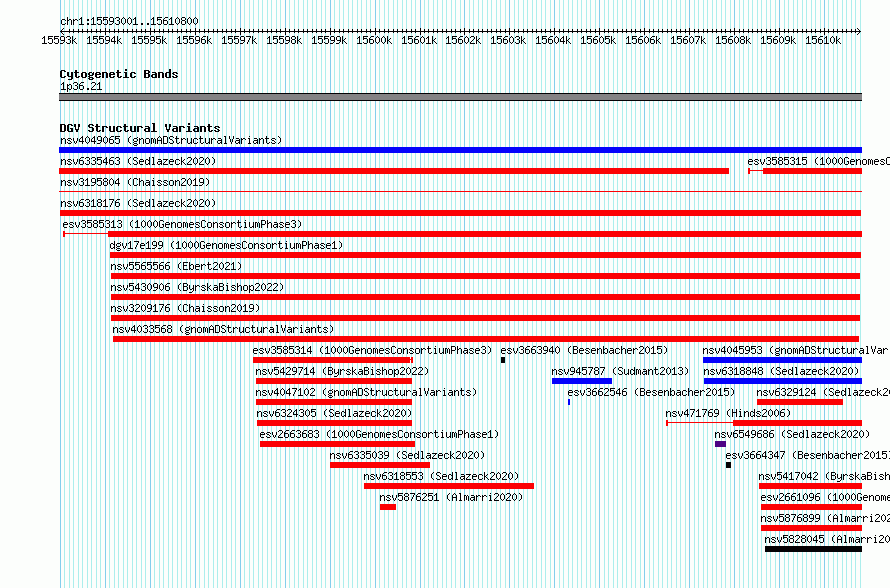Click the 15597k ruler position label

[x=239, y=41]
